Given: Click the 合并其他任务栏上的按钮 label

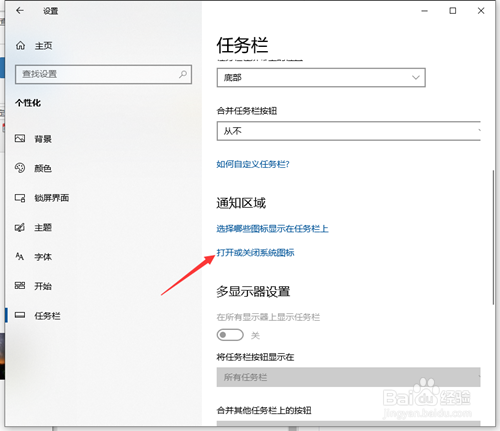Looking at the screenshot, I should tap(264, 410).
